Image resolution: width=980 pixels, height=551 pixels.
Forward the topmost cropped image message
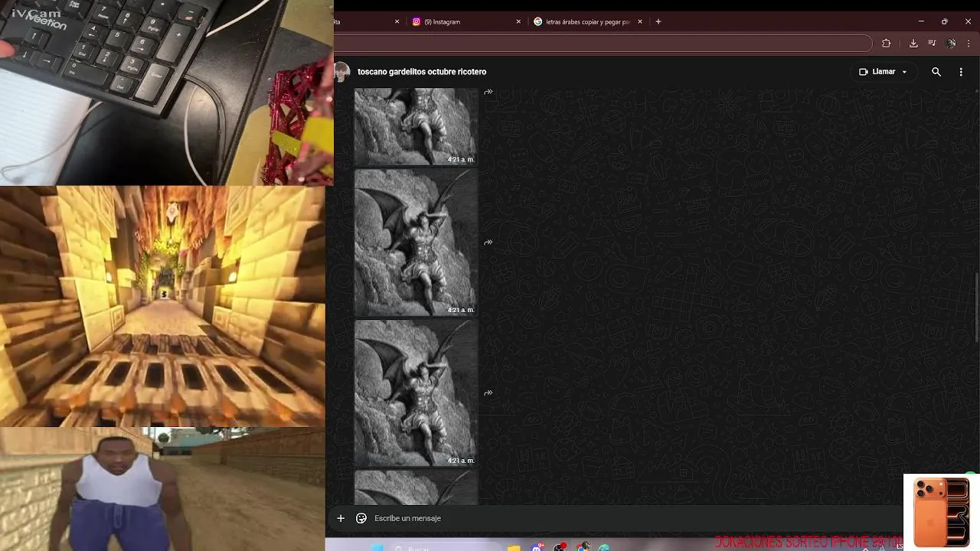pos(488,92)
